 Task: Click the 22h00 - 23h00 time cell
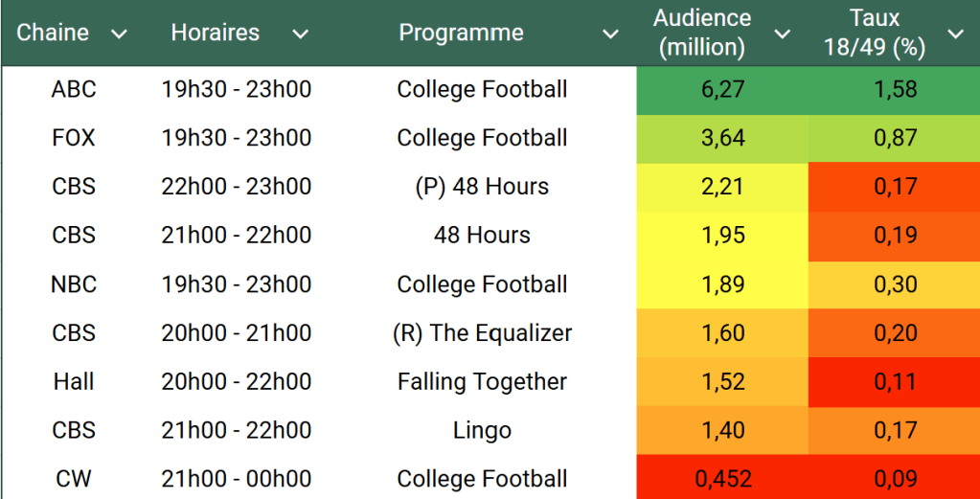point(237,187)
